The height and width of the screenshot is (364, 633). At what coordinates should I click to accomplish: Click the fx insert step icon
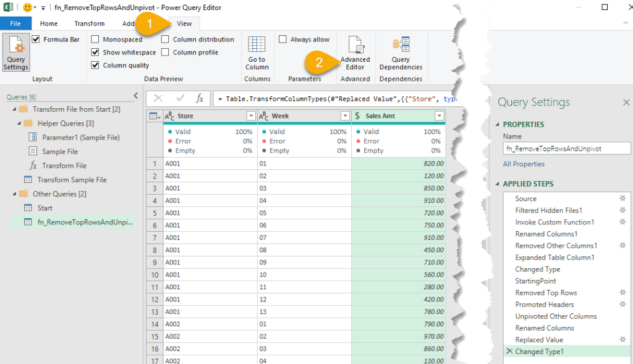coord(200,98)
